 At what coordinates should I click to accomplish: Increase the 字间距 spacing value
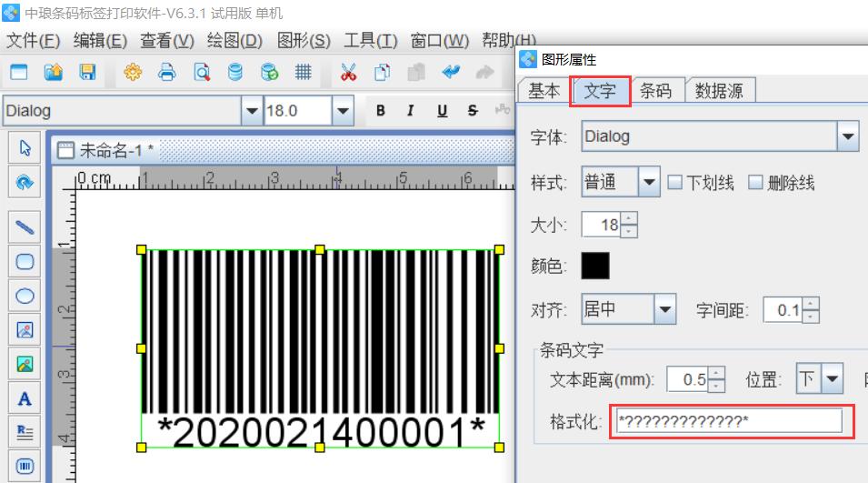click(x=811, y=304)
